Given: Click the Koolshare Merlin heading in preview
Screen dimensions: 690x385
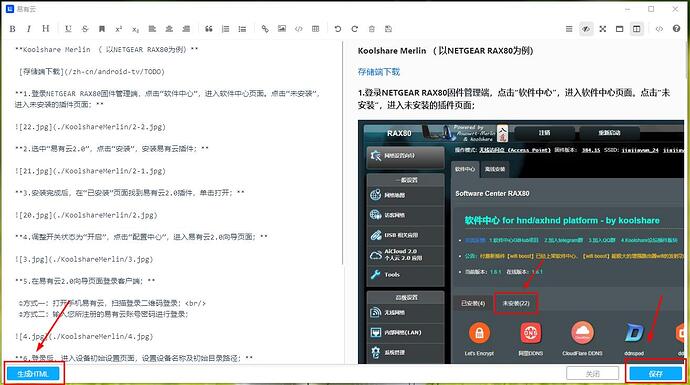Looking at the screenshot, I should [x=445, y=51].
